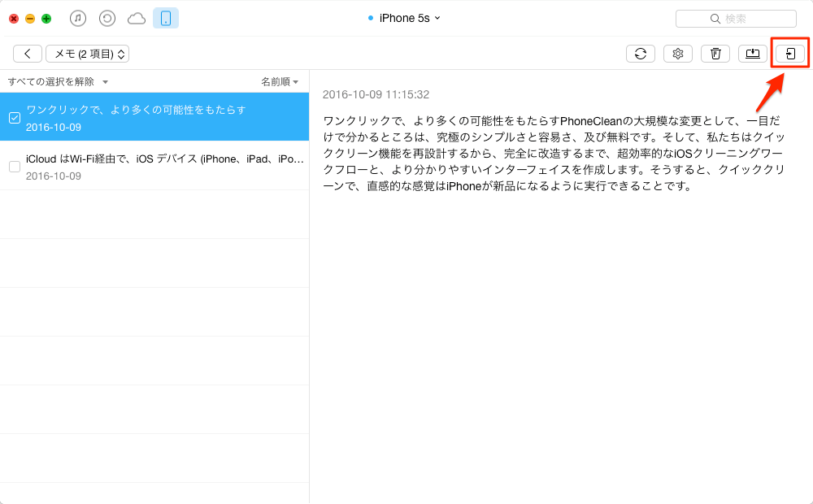Click the back arrow button
This screenshot has width=813, height=504.
(28, 54)
